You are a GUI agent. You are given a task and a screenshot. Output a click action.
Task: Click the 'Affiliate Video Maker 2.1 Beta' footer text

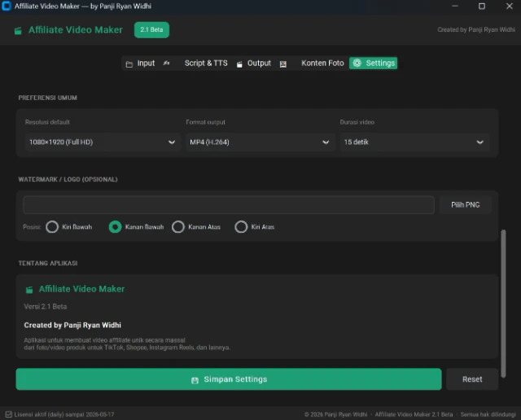pyautogui.click(x=414, y=414)
